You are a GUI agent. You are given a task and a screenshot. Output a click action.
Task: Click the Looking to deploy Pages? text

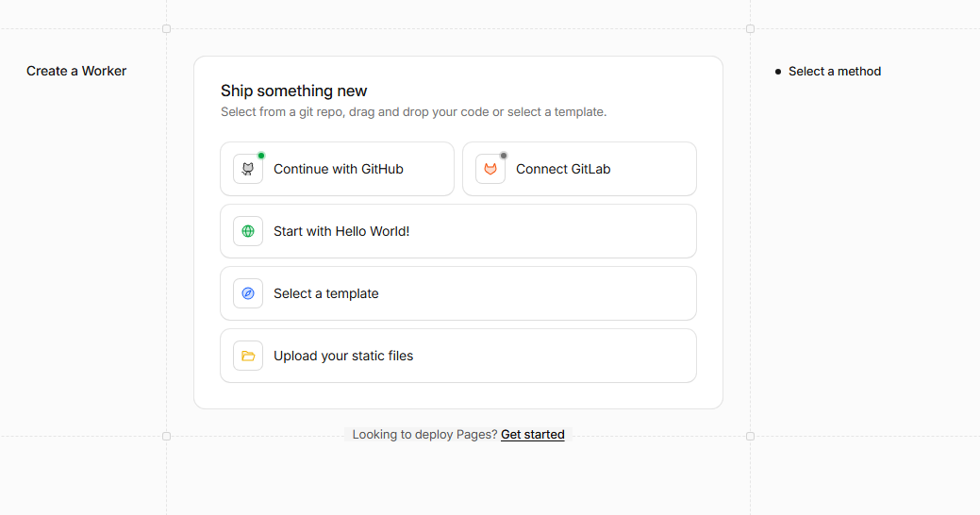425,435
